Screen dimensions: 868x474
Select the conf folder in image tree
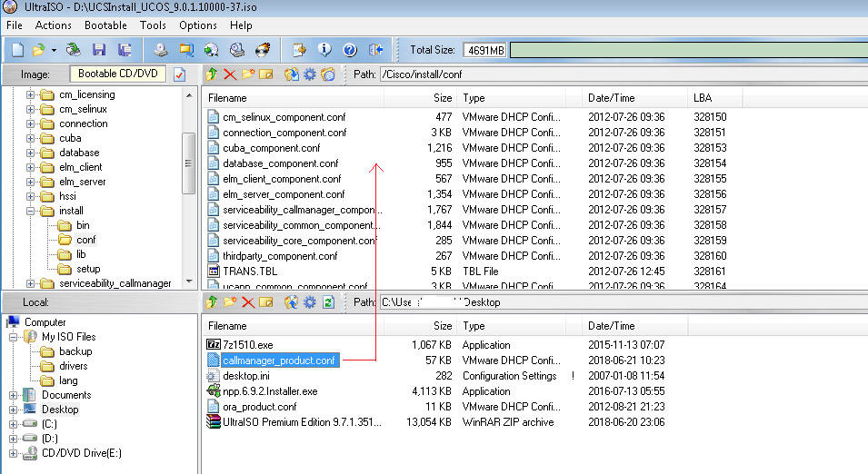click(x=85, y=240)
